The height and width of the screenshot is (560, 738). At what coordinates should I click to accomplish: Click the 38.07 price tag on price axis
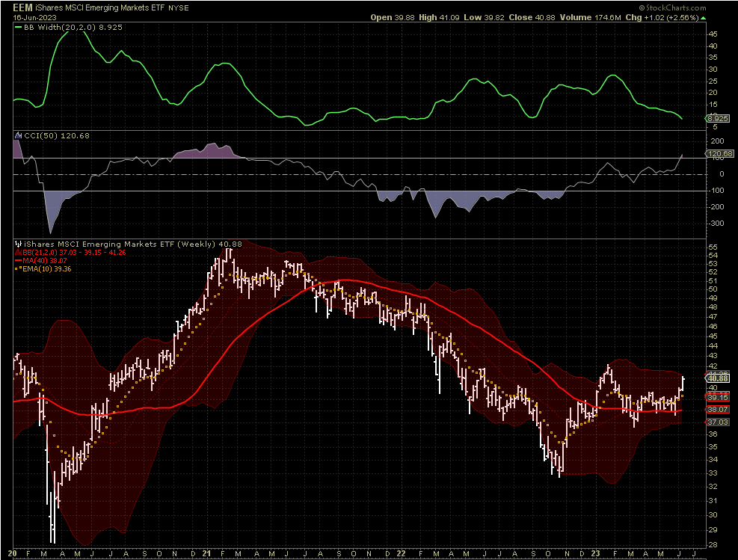tap(719, 410)
